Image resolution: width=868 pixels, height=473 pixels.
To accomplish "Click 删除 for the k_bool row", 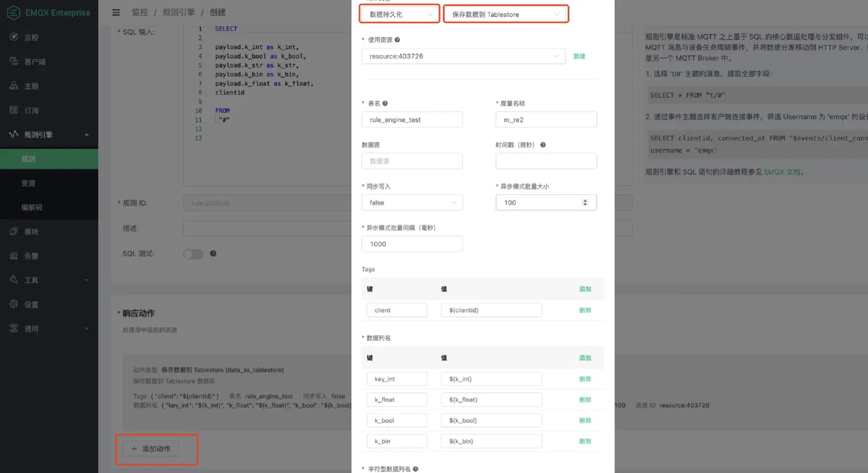I will pyautogui.click(x=585, y=420).
